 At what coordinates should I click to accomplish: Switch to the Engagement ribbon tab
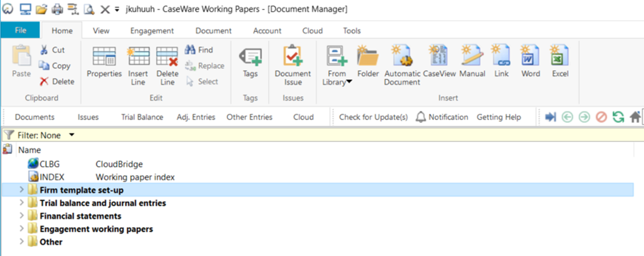pos(152,31)
